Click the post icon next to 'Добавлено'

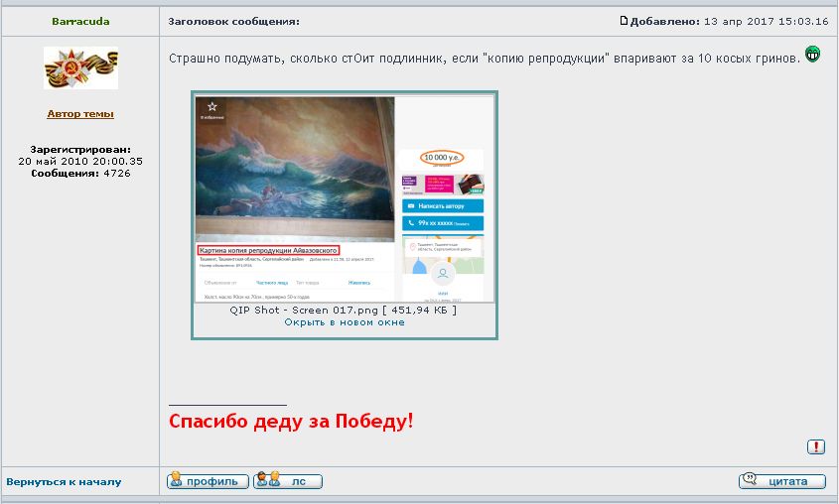coord(624,21)
